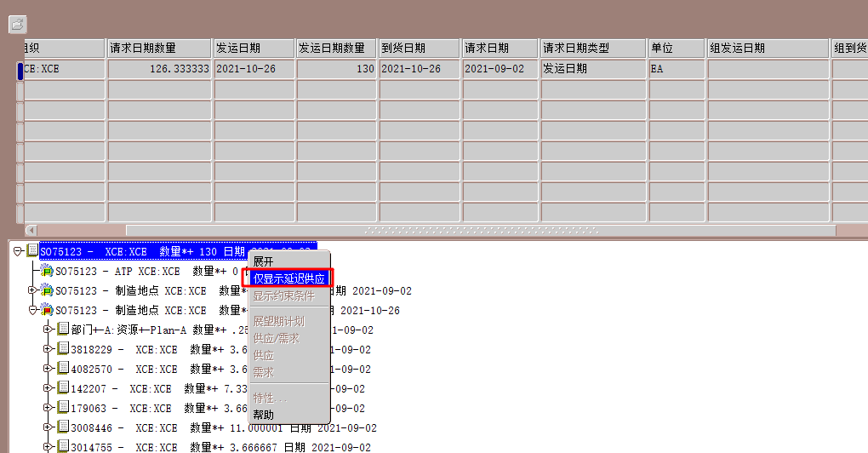Expand the 3008446 tree node

[48, 427]
